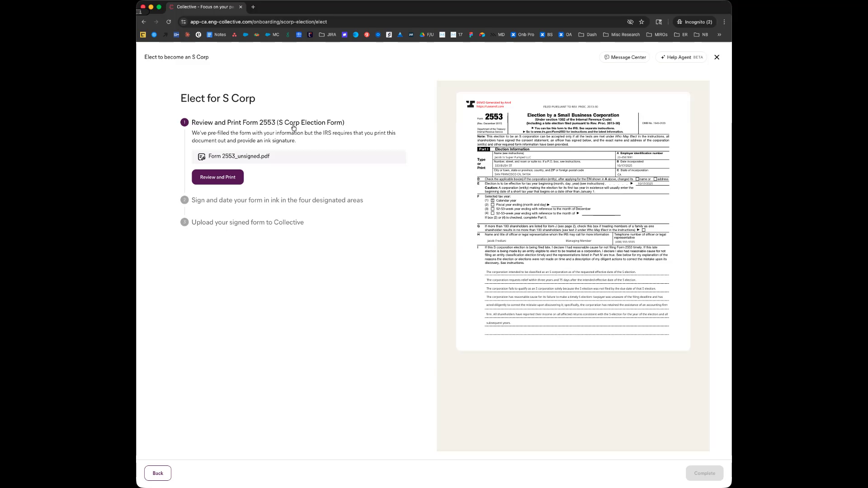Click the Form 2553_unsigned.pdf file icon
Screen dimensions: 868x488
(202, 156)
